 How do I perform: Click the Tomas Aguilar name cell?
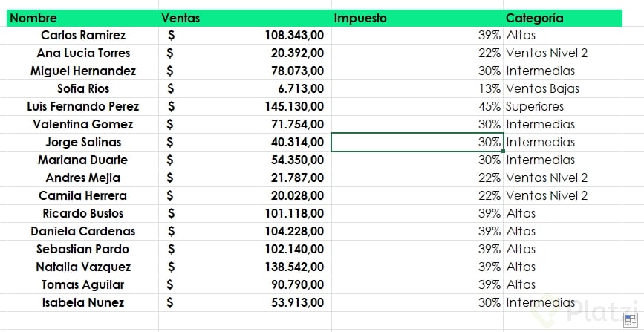(83, 284)
